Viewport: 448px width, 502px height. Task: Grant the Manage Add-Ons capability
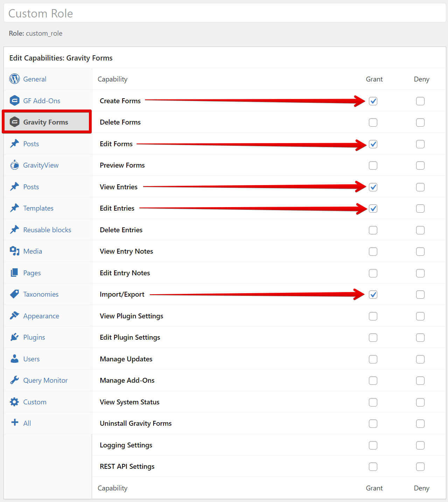click(x=373, y=381)
